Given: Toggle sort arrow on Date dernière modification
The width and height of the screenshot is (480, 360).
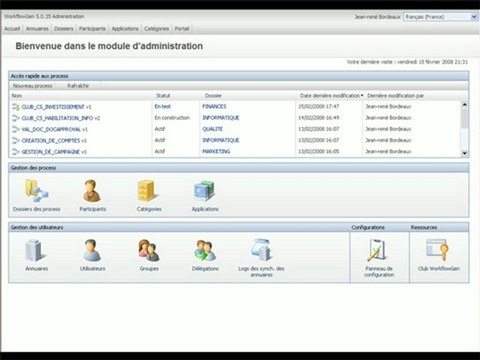Looking at the screenshot, I should [362, 96].
